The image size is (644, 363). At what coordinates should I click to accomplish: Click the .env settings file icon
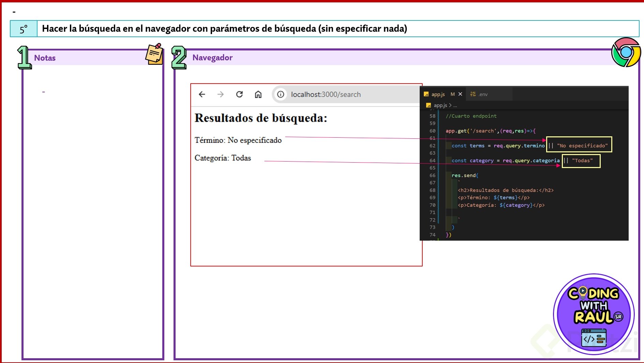[x=473, y=94]
